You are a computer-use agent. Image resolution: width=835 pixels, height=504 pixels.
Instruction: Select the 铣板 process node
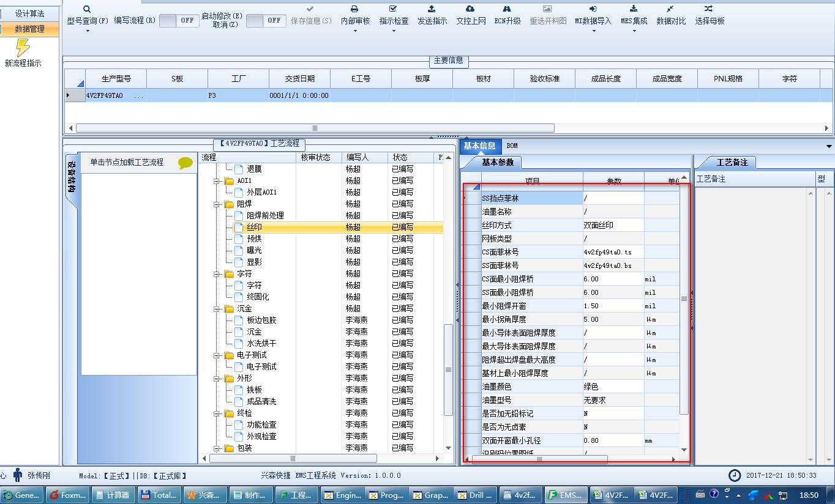point(254,390)
